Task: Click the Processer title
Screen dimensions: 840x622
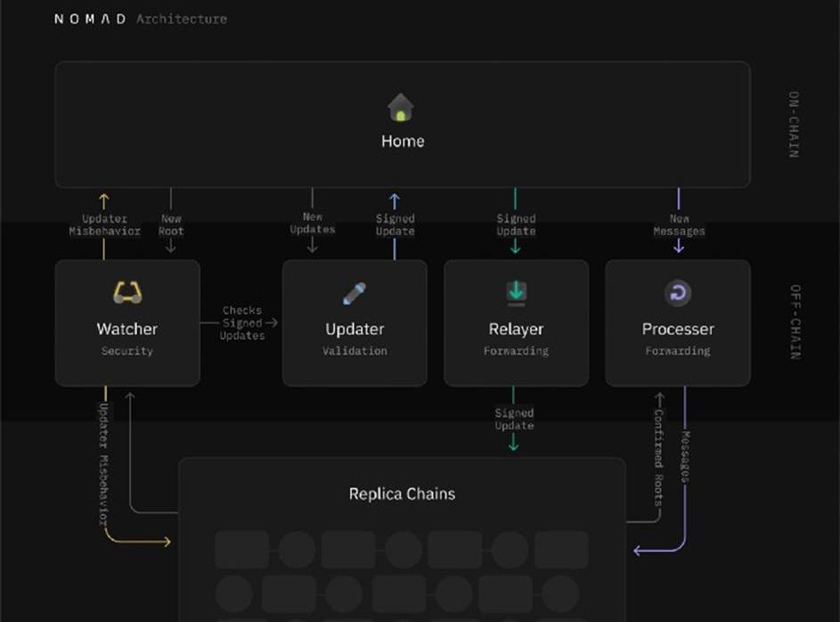Action: 678,329
